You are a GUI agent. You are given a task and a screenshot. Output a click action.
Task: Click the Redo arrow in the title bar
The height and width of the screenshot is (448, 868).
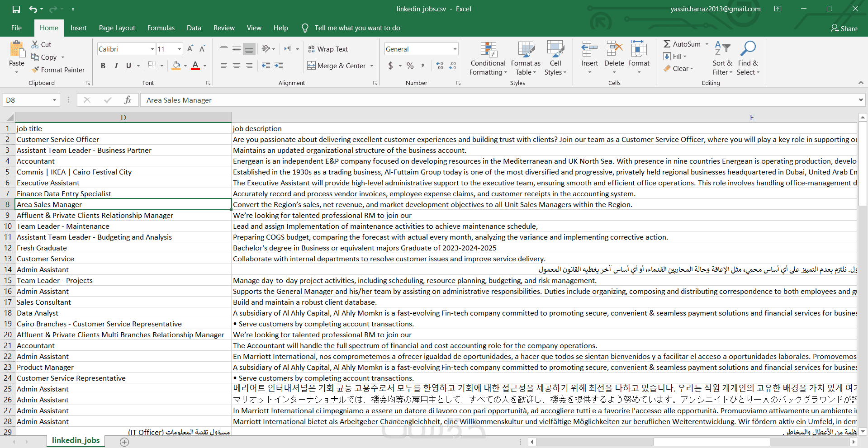pyautogui.click(x=53, y=9)
